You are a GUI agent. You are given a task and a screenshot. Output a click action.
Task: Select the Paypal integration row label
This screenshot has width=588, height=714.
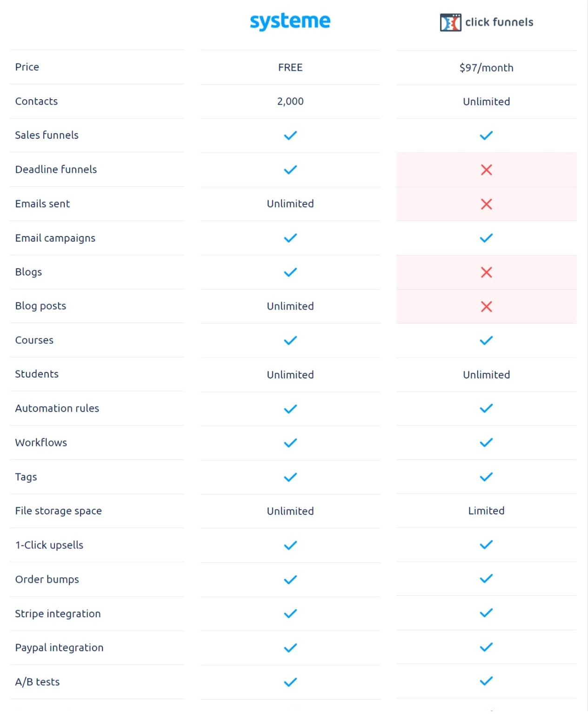[x=59, y=647]
